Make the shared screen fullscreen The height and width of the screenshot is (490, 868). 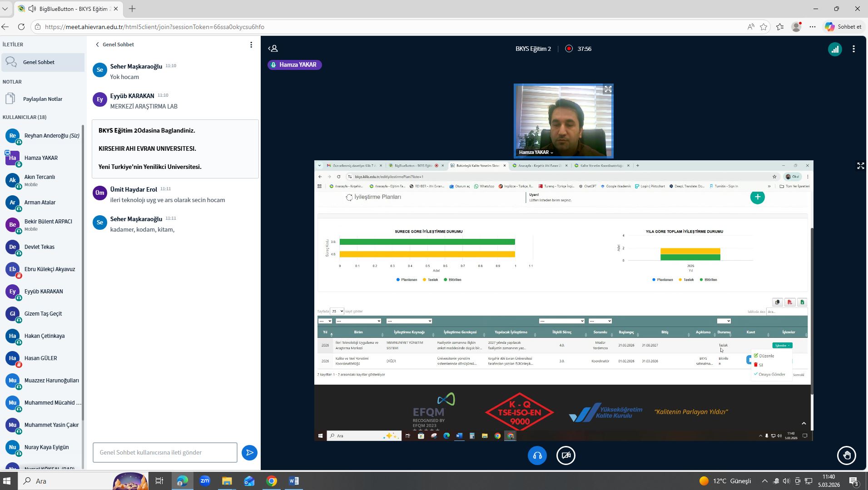point(860,166)
